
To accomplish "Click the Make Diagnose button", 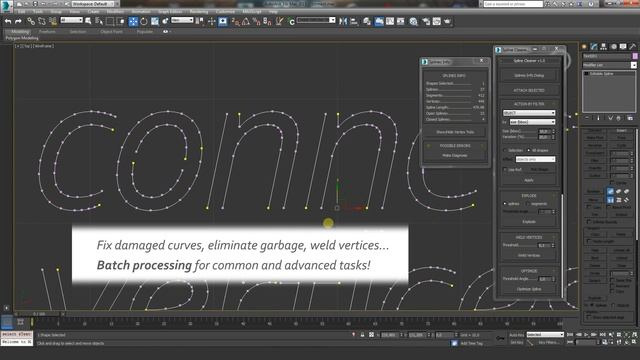I will 455,156.
